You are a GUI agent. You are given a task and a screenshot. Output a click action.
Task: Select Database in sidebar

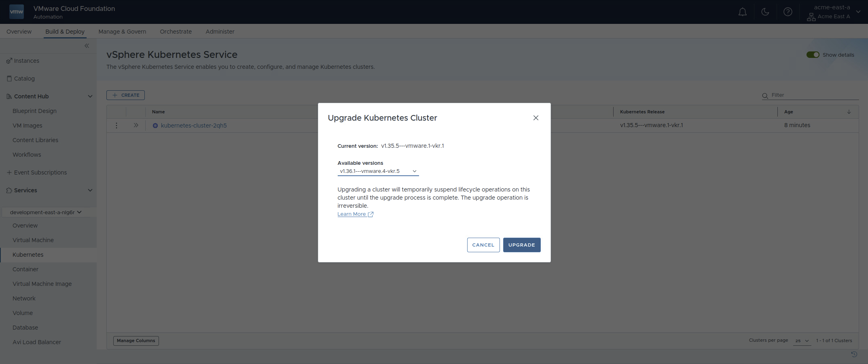(x=25, y=328)
